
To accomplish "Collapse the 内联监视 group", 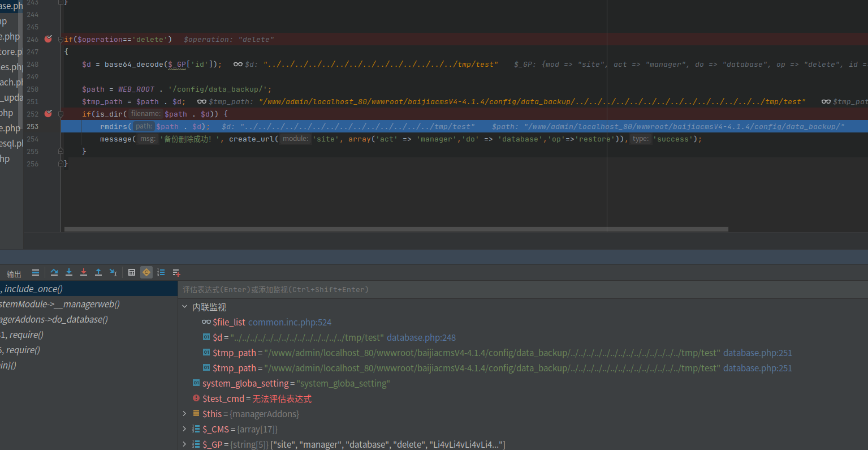I will 184,307.
